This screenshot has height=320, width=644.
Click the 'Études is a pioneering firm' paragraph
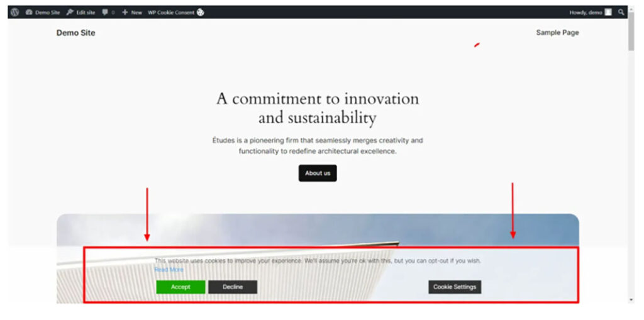(318, 146)
